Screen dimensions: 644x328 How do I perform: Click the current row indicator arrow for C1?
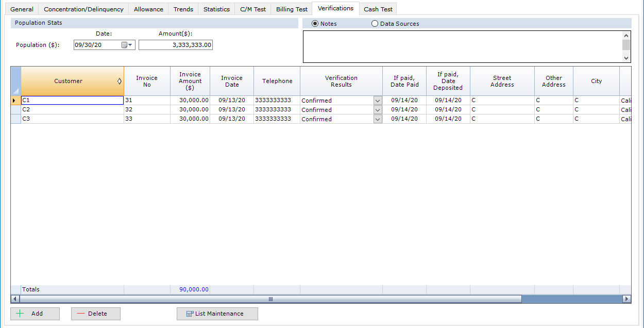(x=14, y=101)
